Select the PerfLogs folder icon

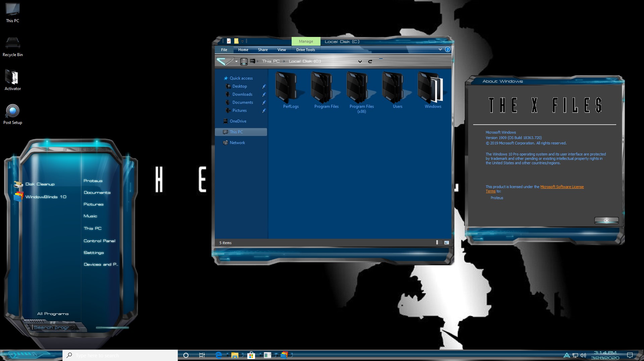coord(291,90)
